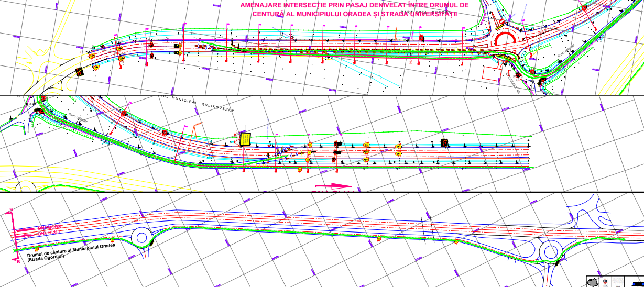Click the black traffic signal symbol in middle strip
The height and width of the screenshot is (287, 644).
pyautogui.click(x=445, y=142)
